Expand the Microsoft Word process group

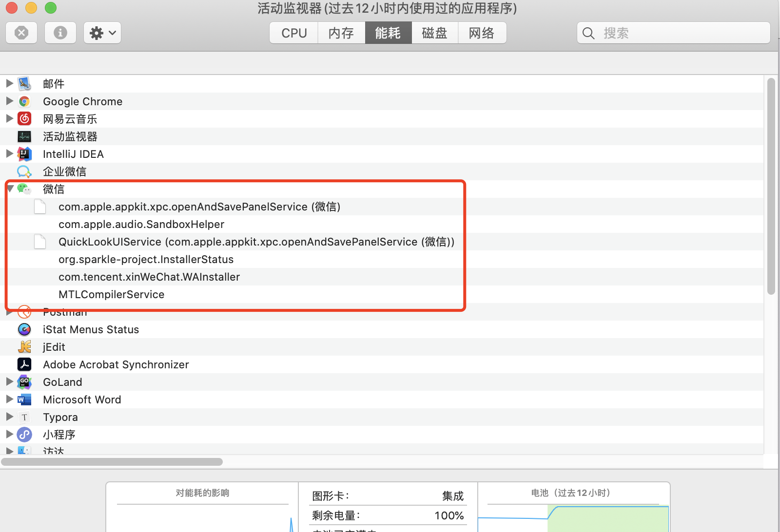[9, 399]
